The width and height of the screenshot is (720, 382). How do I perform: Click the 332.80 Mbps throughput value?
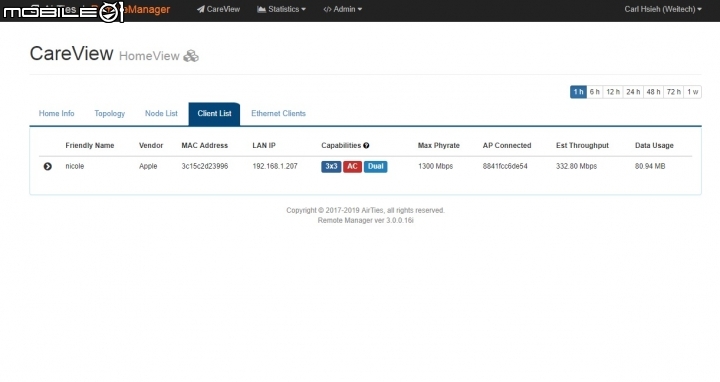coord(576,166)
